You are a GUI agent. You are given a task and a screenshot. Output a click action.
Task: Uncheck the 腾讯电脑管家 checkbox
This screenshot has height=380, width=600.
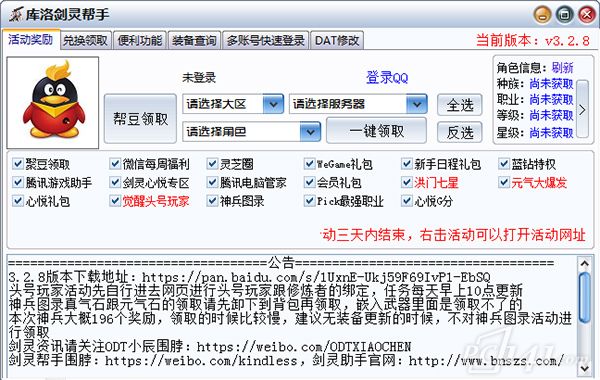(212, 183)
